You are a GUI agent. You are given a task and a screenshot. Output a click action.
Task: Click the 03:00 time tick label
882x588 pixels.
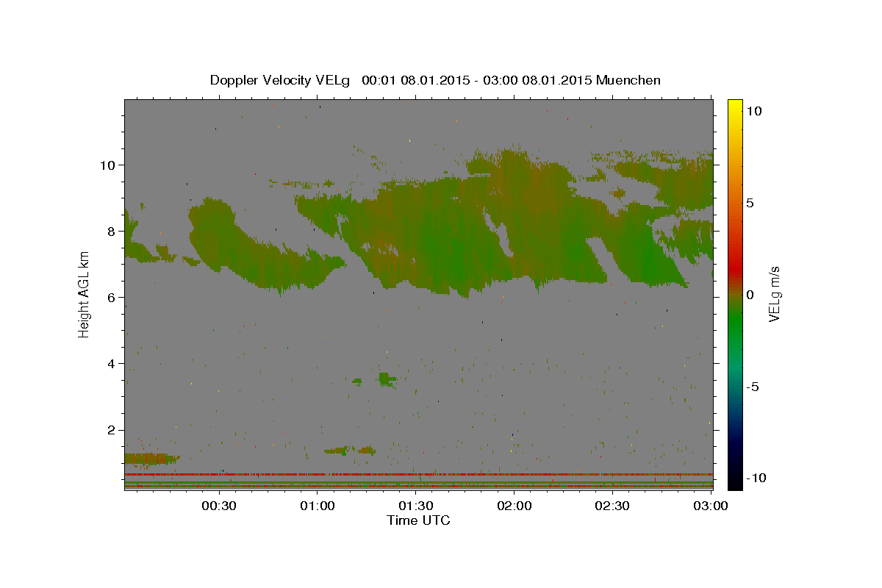711,506
